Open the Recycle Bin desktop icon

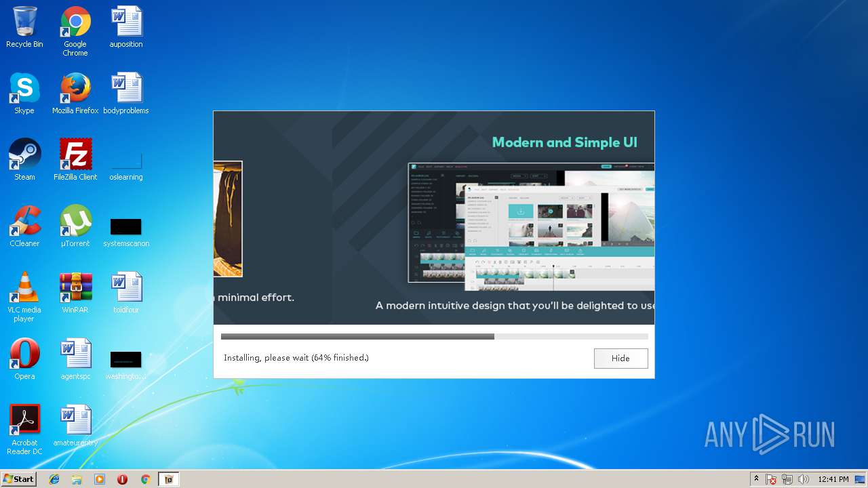[x=24, y=27]
